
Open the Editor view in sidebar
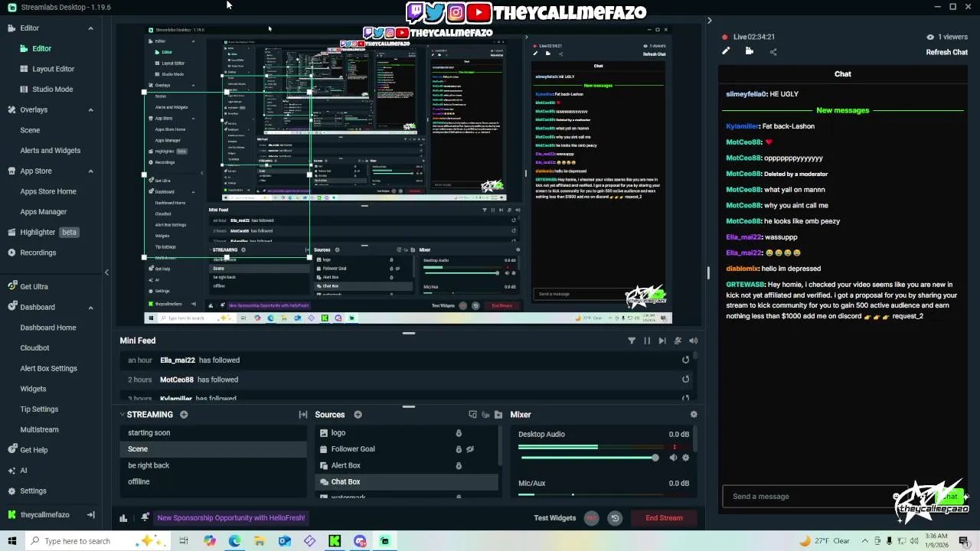point(41,49)
